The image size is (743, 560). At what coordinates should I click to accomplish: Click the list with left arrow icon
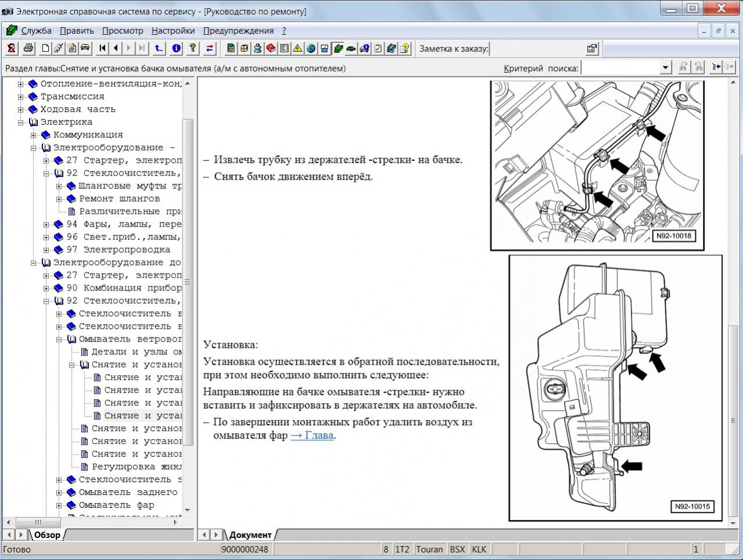[x=716, y=67]
